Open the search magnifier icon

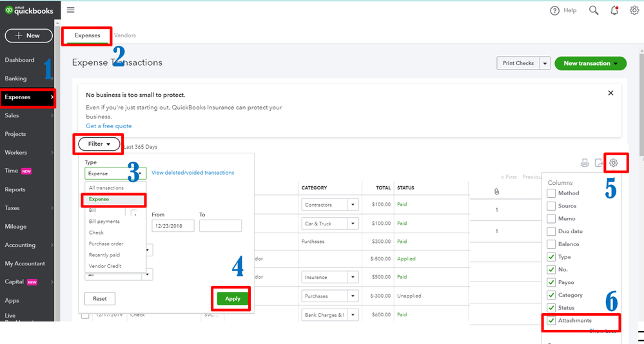coord(594,10)
